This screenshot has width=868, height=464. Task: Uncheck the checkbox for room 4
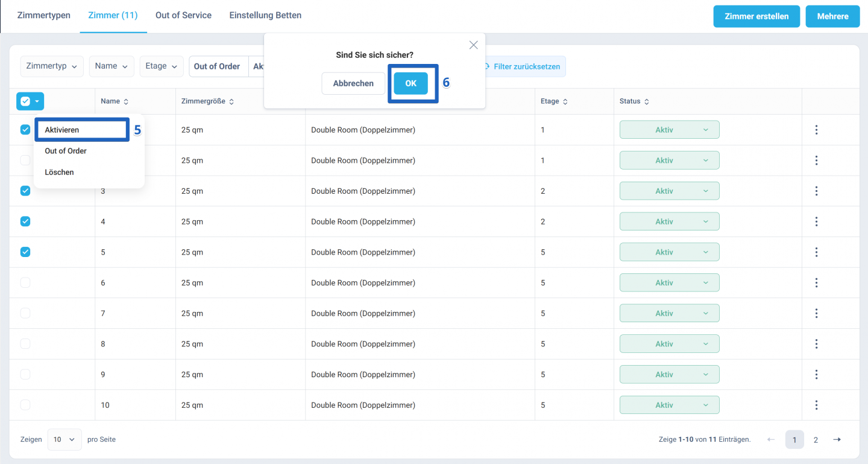(x=25, y=221)
